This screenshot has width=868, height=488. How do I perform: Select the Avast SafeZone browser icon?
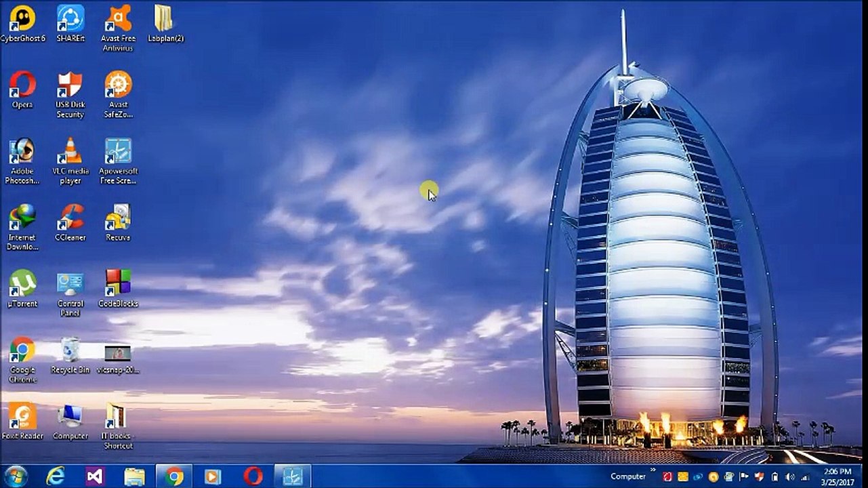click(x=119, y=95)
